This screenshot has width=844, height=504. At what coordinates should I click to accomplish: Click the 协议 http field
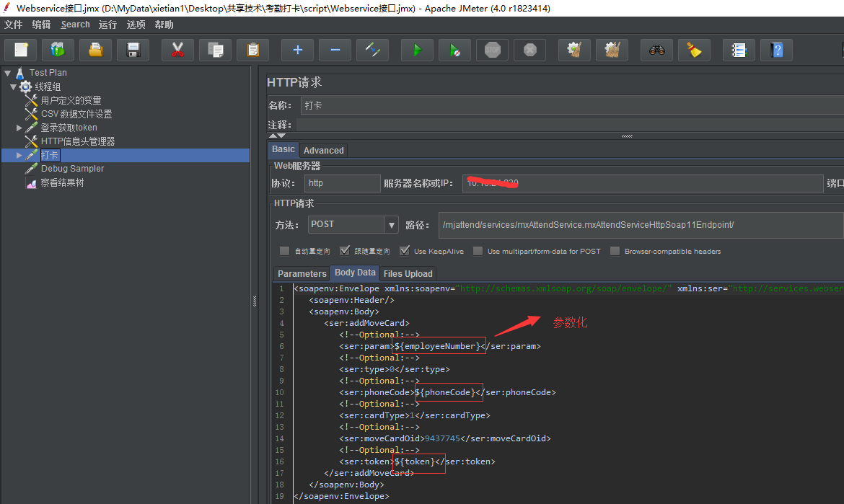pyautogui.click(x=343, y=183)
